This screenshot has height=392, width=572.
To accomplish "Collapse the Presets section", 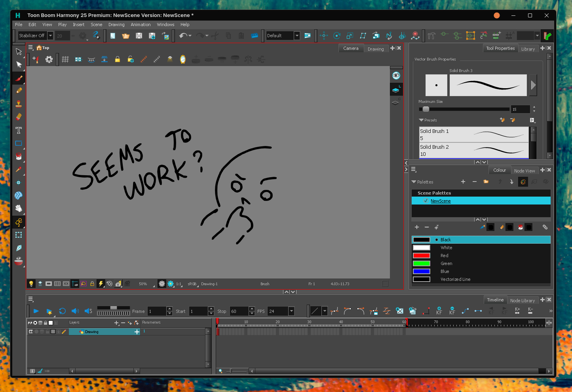I will (x=421, y=120).
